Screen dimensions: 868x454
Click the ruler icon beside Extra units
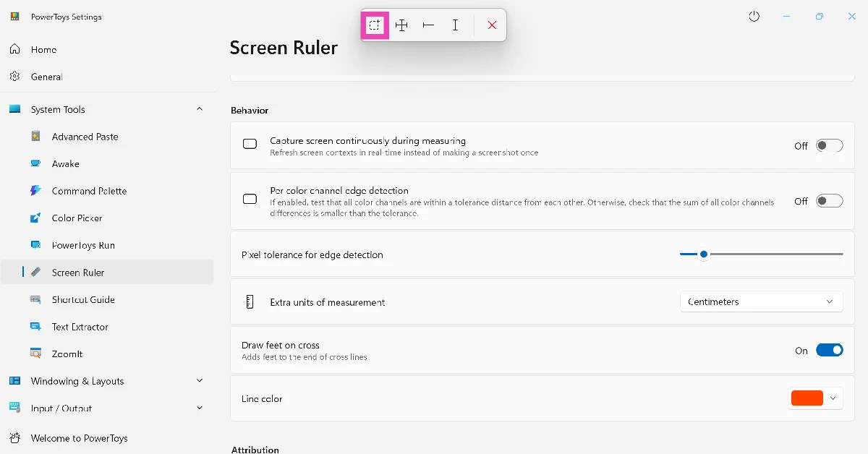point(250,302)
